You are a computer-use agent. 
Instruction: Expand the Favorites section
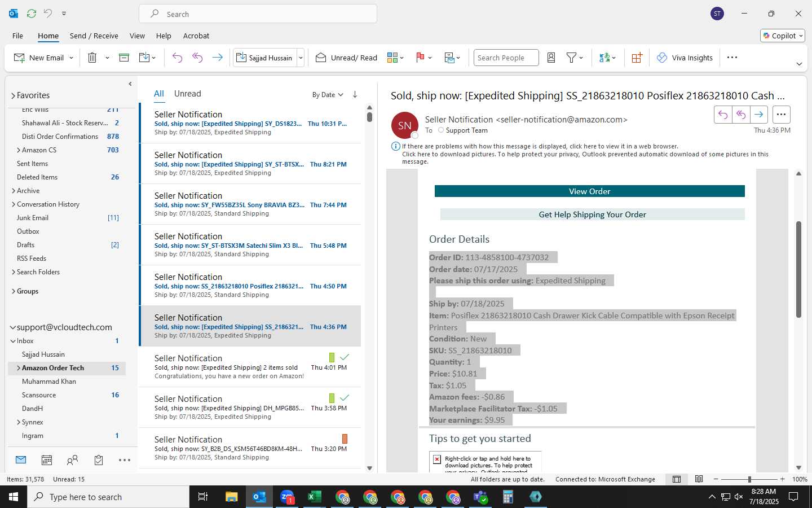tap(13, 95)
